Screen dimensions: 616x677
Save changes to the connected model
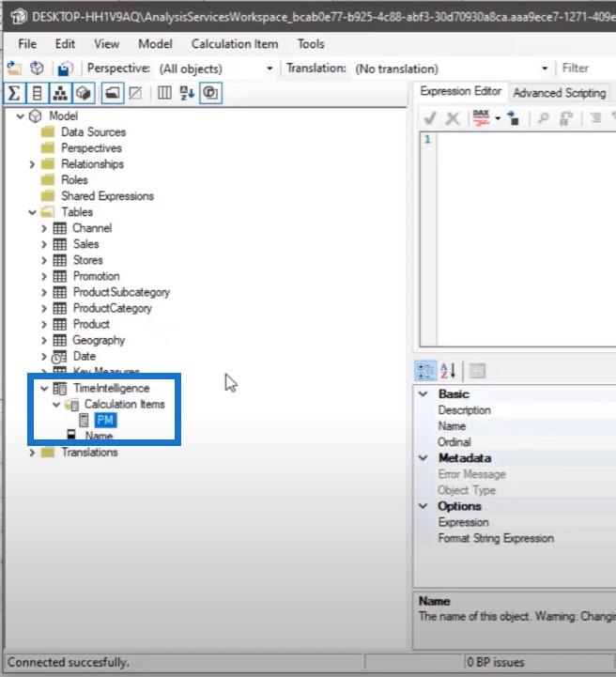[x=65, y=69]
